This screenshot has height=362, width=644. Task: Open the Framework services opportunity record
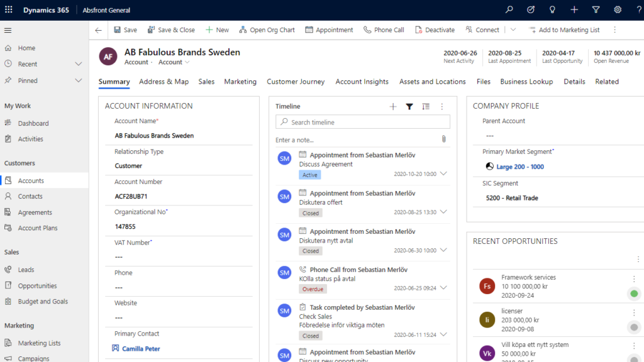coord(528,277)
